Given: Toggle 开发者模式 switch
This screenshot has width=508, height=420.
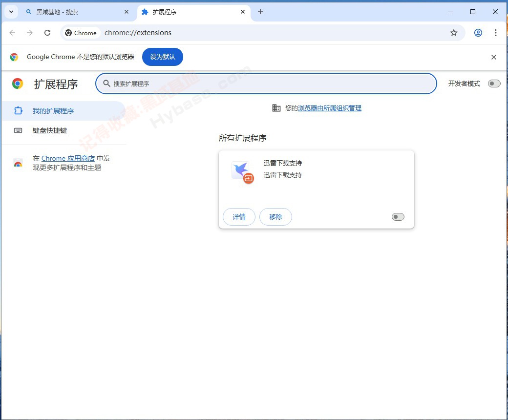Looking at the screenshot, I should coord(494,84).
